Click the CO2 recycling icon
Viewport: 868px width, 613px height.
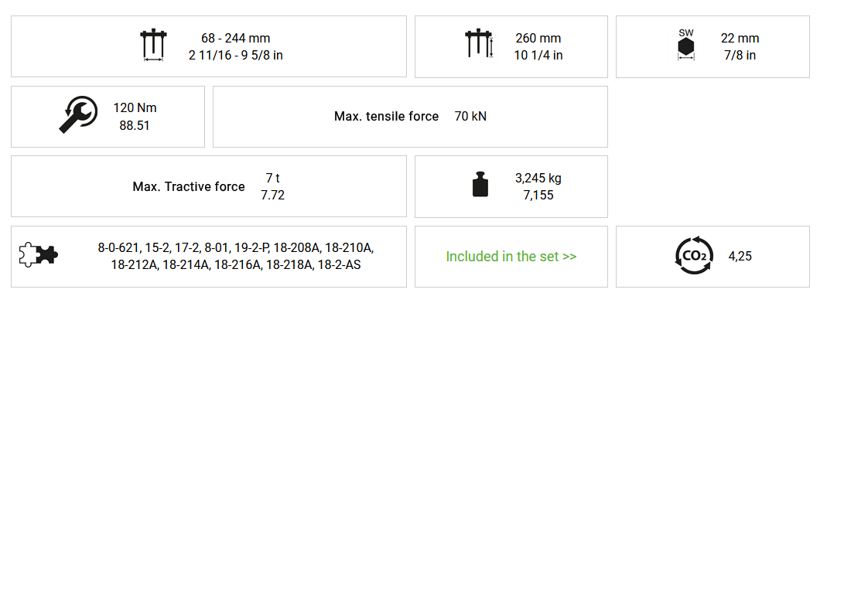[x=694, y=256]
